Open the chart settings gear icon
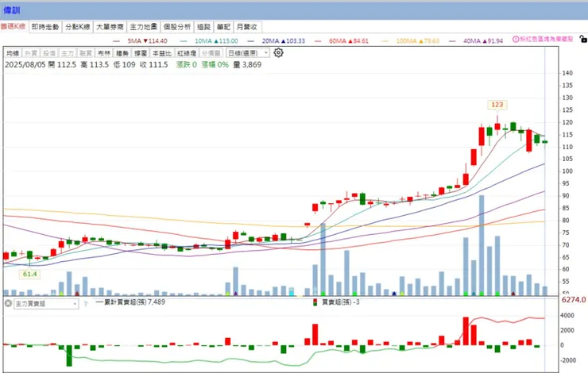Screen dimensions: 588x373 pos(278,53)
